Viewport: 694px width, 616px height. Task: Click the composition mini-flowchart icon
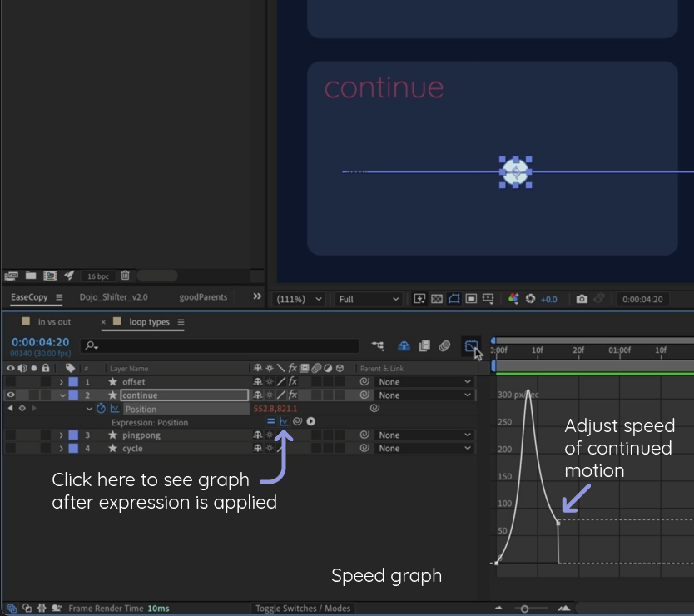(x=379, y=345)
